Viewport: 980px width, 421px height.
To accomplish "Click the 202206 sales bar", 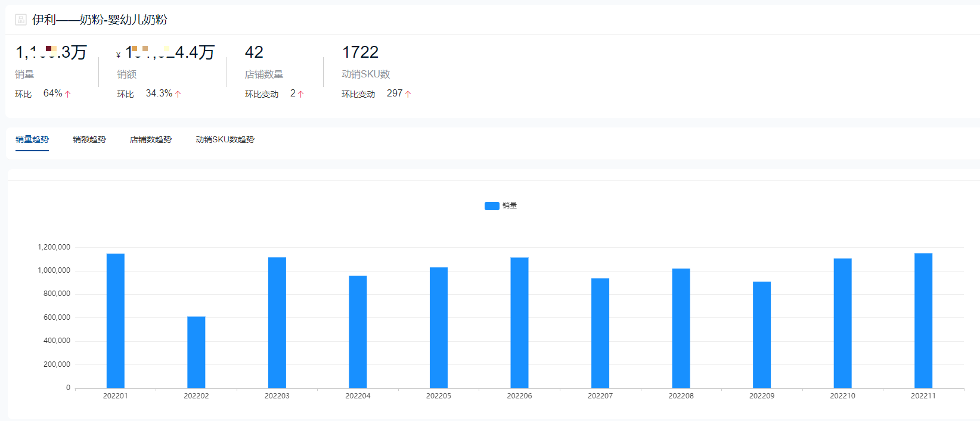I will 519,323.
